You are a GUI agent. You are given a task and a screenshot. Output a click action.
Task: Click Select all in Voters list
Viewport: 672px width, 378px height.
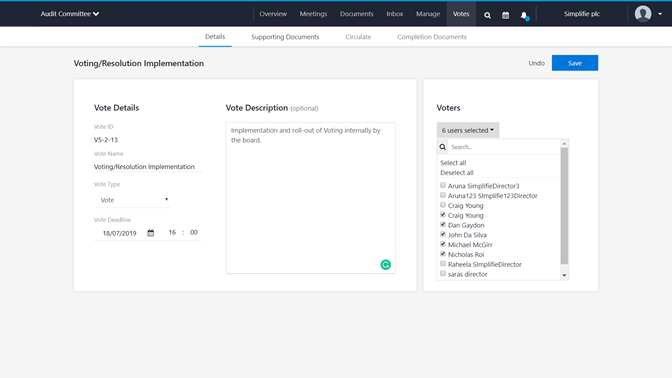[453, 163]
